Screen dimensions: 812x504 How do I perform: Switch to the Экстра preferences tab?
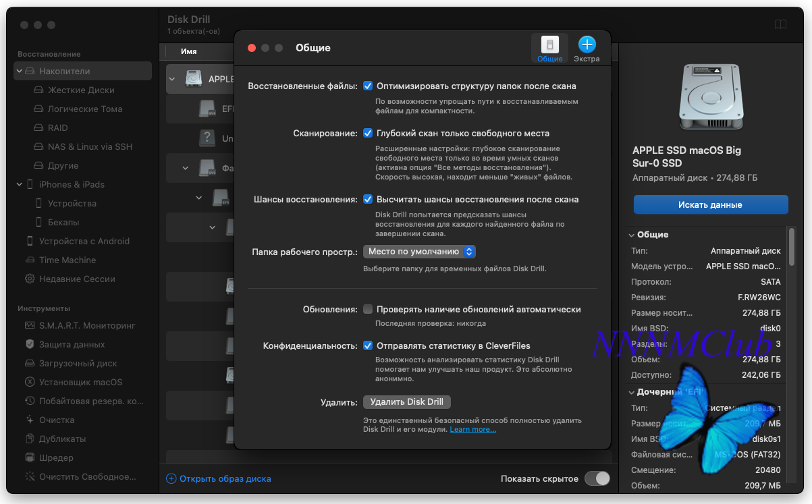(x=587, y=50)
